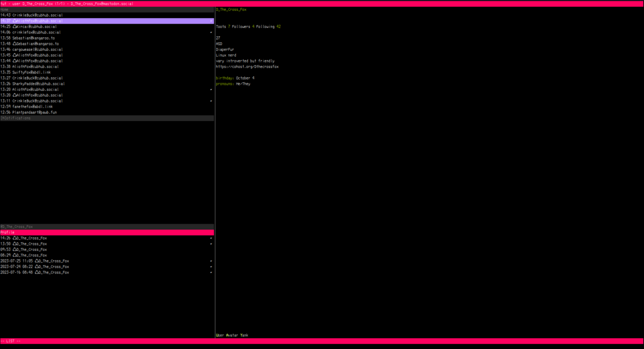Select the fanethefox@abdl.link toot
This screenshot has height=349, width=644.
click(107, 107)
